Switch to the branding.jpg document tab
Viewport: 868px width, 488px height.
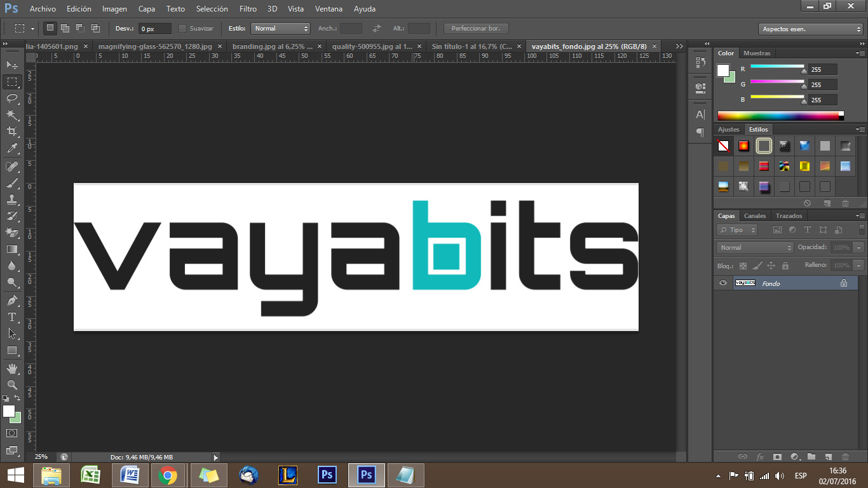point(272,46)
